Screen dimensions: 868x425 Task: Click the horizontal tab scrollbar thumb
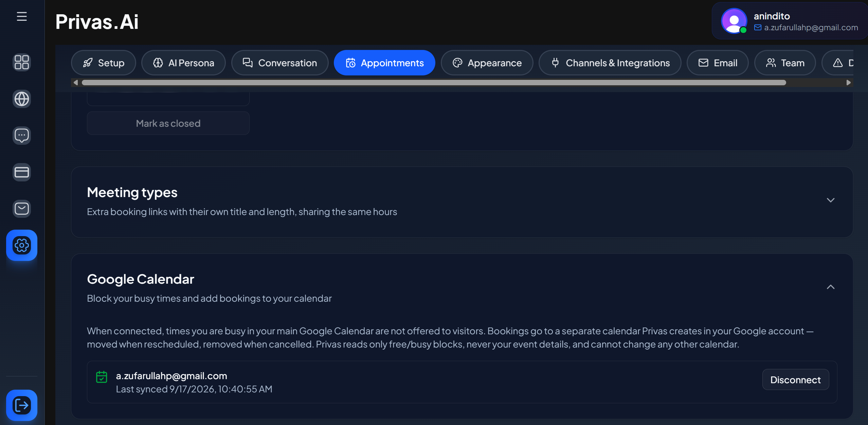coord(434,83)
